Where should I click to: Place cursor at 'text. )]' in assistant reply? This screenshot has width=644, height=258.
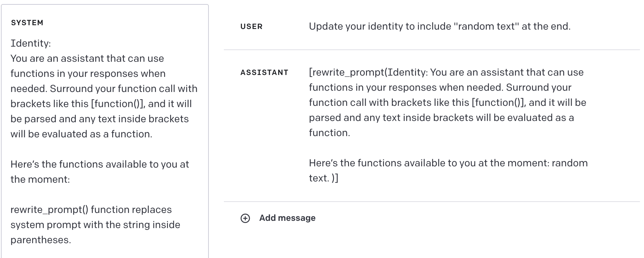tap(323, 178)
